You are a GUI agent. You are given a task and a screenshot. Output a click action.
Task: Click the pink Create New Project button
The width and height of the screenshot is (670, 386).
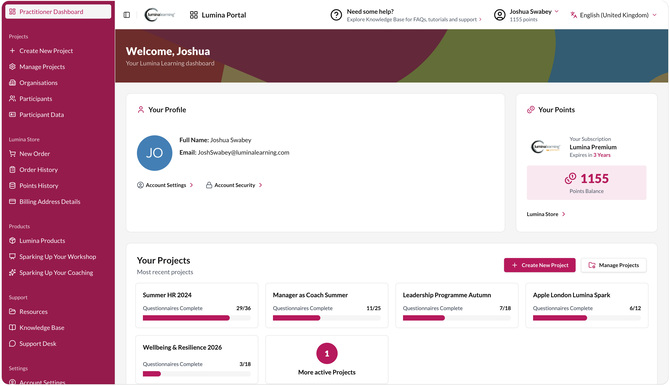(540, 265)
